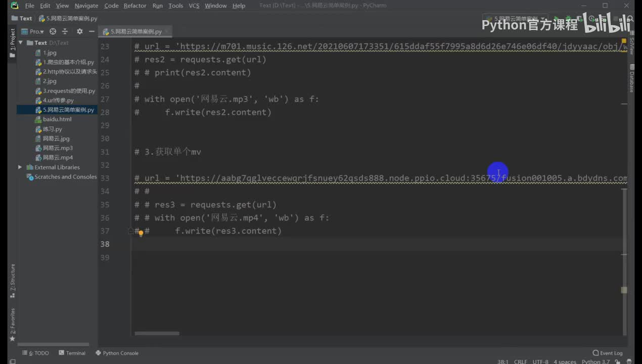Select 4.url传参.py file
Viewport: 642px width, 364px height.
click(x=55, y=100)
